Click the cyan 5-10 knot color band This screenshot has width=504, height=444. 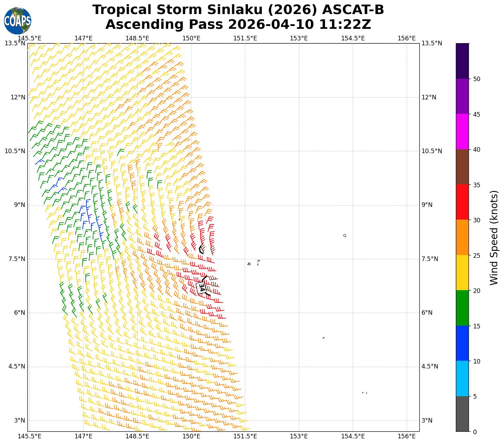(462, 379)
